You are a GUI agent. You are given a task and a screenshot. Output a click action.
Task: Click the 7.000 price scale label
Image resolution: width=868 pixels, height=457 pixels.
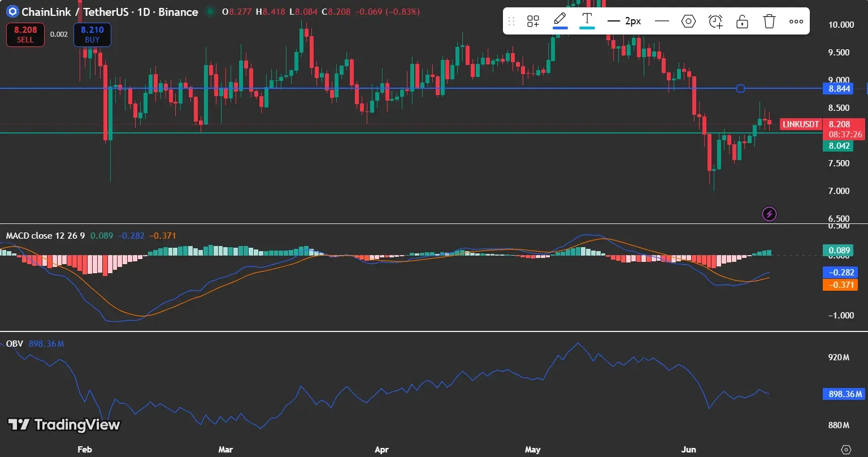(x=839, y=191)
